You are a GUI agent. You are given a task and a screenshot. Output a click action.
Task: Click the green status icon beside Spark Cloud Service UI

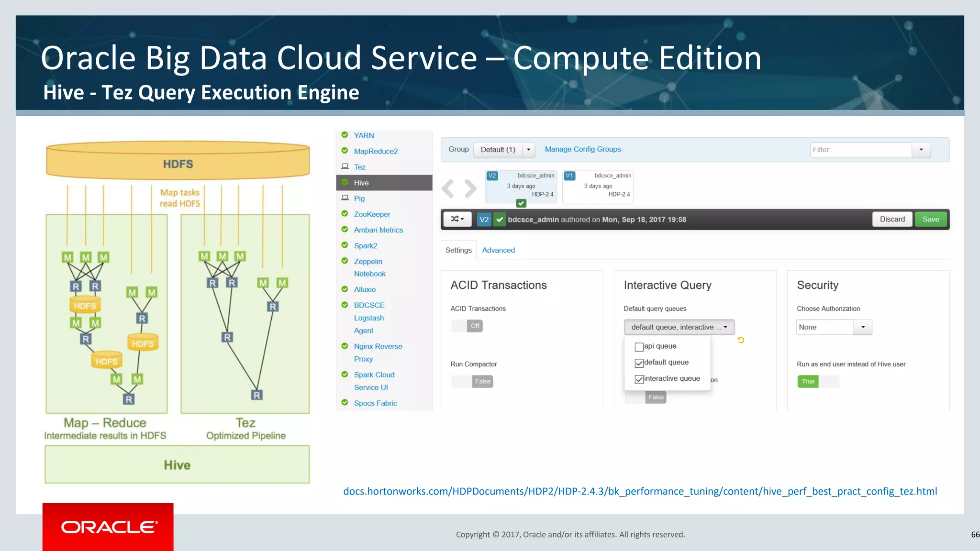[x=345, y=375]
